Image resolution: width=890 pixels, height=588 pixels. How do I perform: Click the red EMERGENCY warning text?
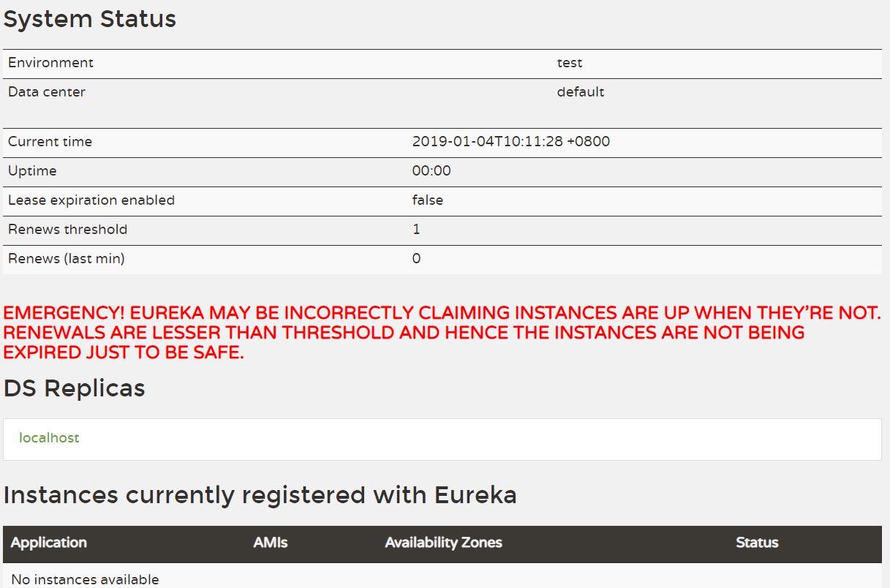click(442, 333)
